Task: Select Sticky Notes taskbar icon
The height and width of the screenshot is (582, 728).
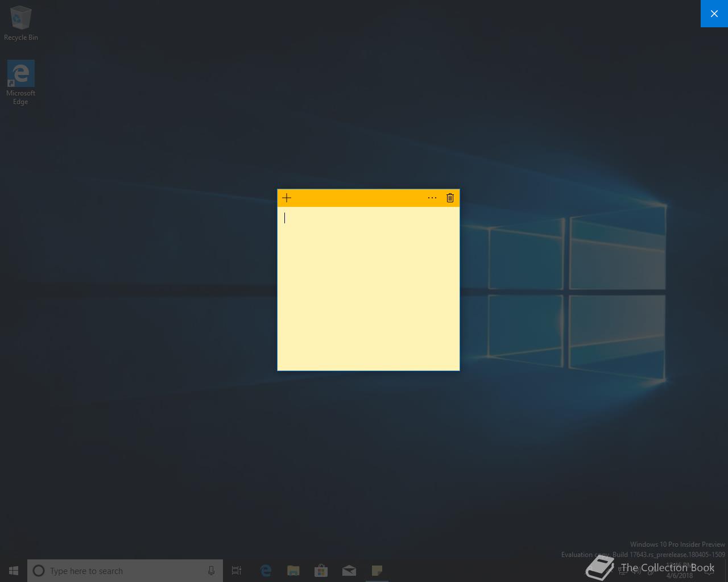Action: [377, 571]
